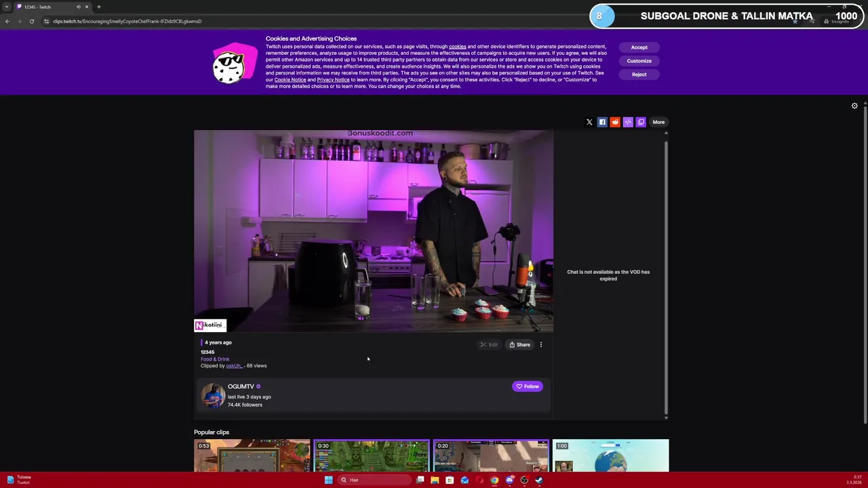Open OBS Studio from taskbar
This screenshot has width=868, height=488.
click(x=524, y=480)
